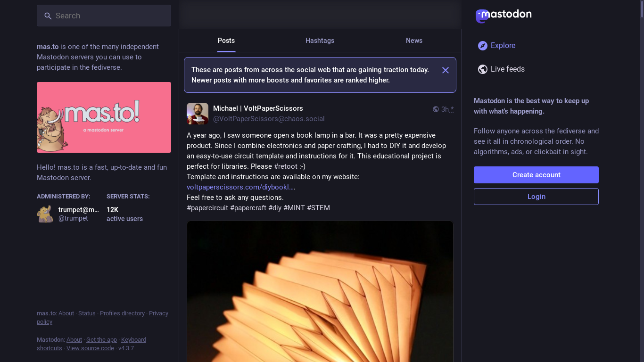Open the View source code link

point(90,348)
